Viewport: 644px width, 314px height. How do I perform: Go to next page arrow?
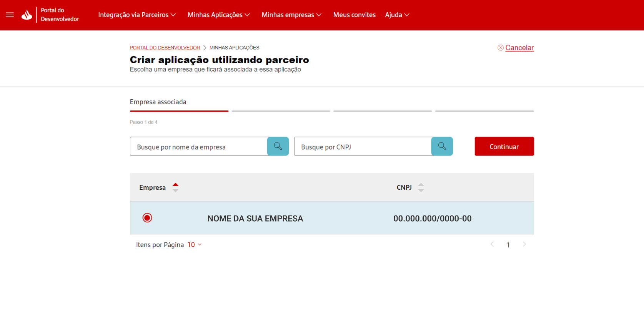[x=524, y=244]
